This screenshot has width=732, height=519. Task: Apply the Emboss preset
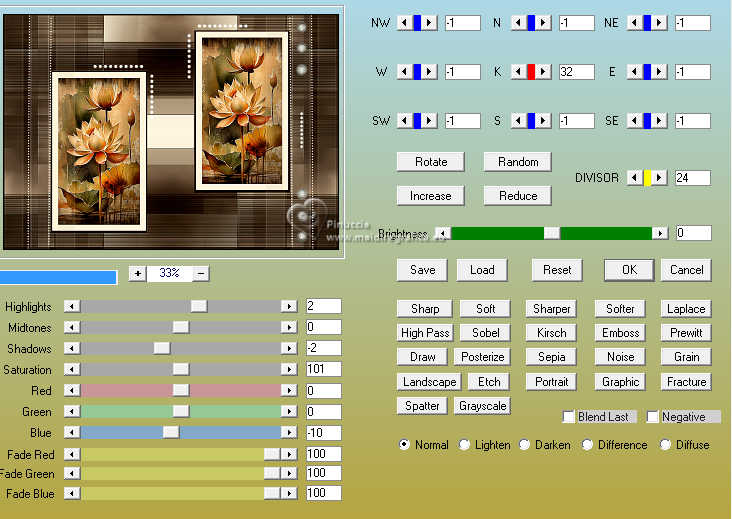(x=620, y=333)
